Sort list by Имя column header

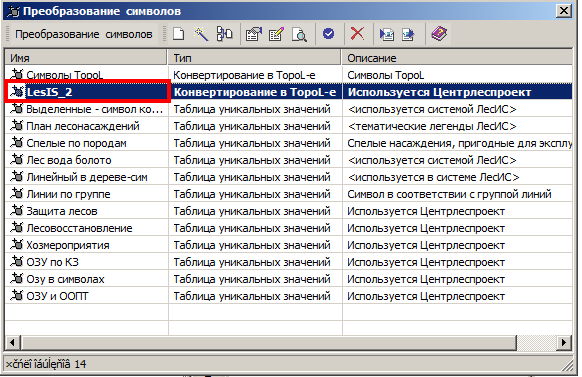86,58
